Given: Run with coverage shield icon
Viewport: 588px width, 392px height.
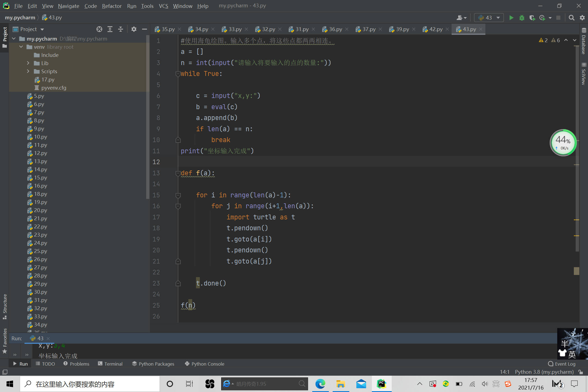Looking at the screenshot, I should tap(532, 18).
